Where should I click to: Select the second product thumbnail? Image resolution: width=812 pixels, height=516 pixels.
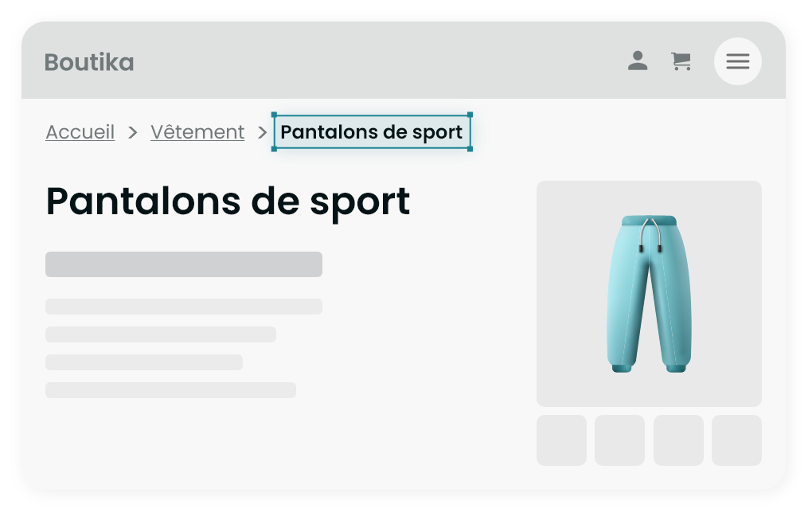620,440
